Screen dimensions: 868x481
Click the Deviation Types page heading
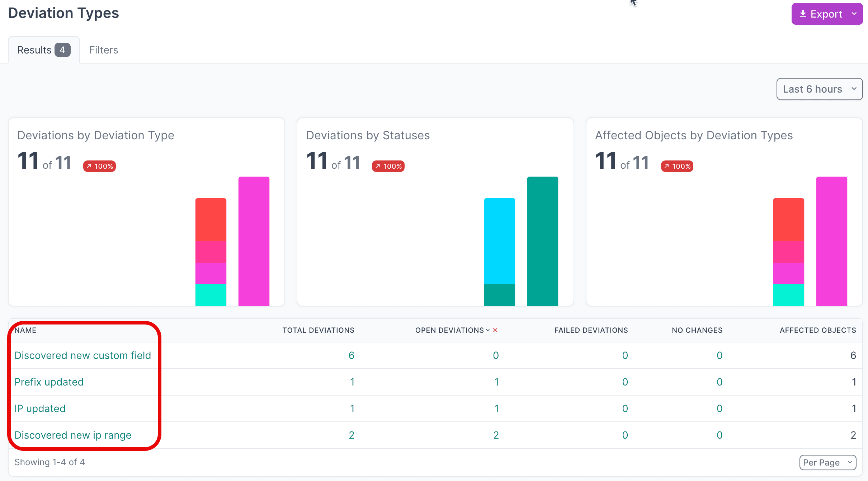[x=63, y=13]
